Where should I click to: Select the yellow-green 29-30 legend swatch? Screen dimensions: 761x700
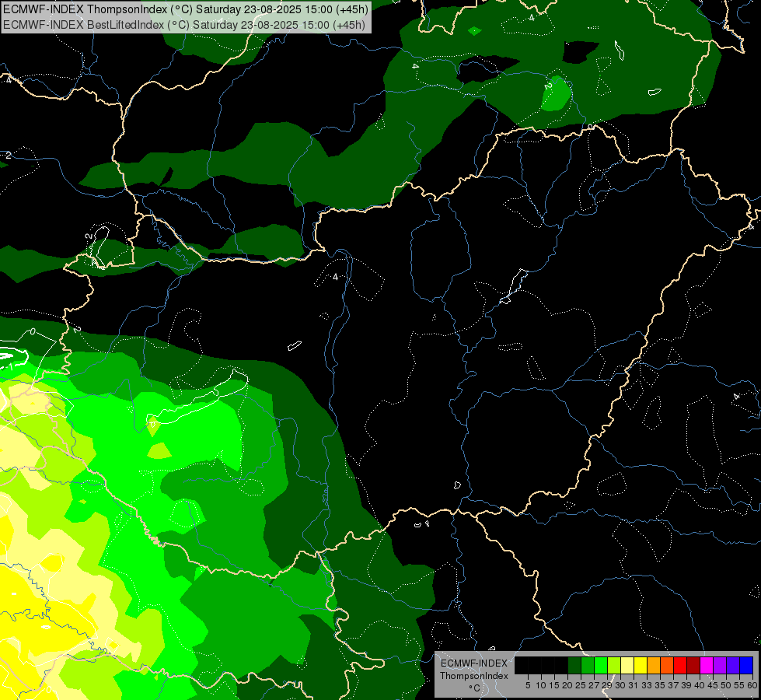coord(614,665)
